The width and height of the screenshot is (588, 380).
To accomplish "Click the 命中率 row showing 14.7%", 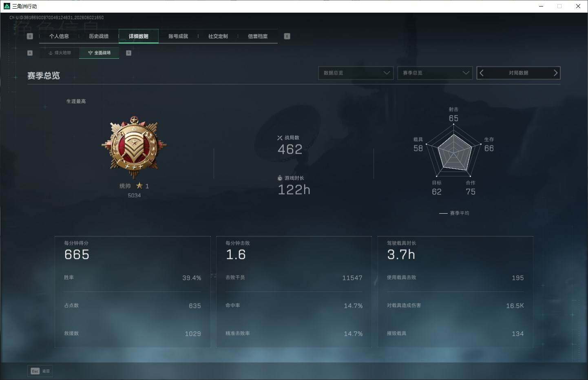I will point(294,306).
